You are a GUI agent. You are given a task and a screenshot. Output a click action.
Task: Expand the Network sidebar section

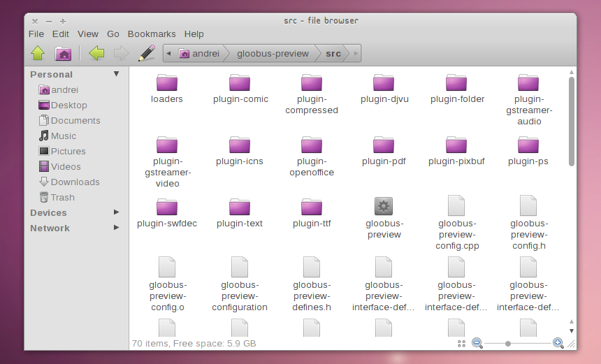coord(116,228)
